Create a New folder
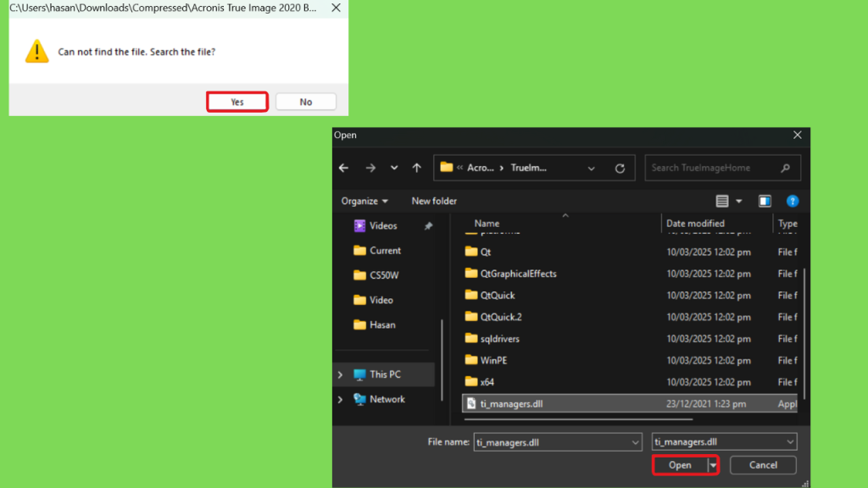 pyautogui.click(x=434, y=201)
